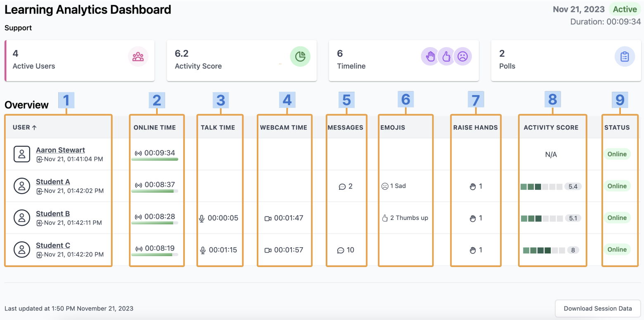Click the sad face icon in Timeline card
The width and height of the screenshot is (644, 320).
tap(462, 57)
